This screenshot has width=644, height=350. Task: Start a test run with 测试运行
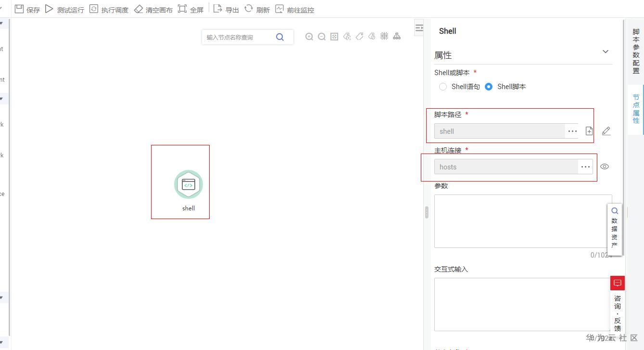[64, 9]
